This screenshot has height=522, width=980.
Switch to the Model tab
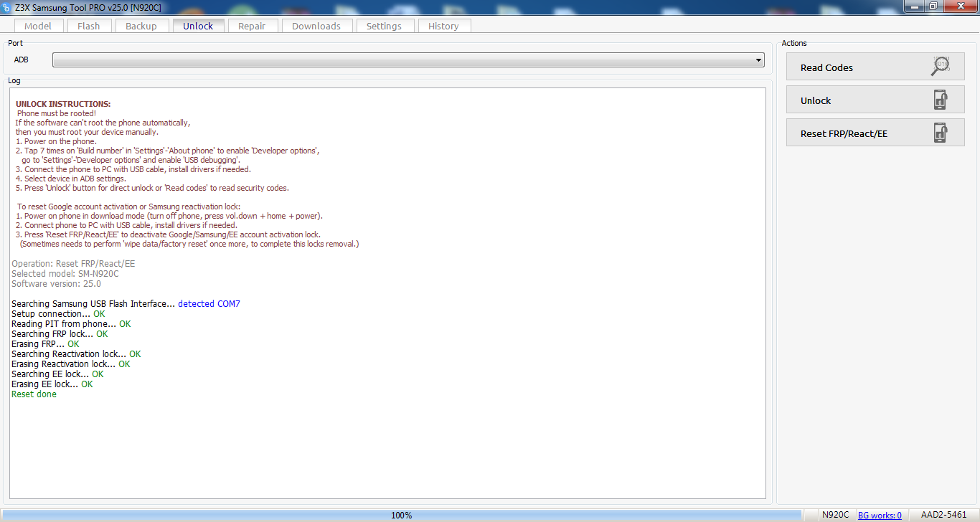tap(38, 26)
